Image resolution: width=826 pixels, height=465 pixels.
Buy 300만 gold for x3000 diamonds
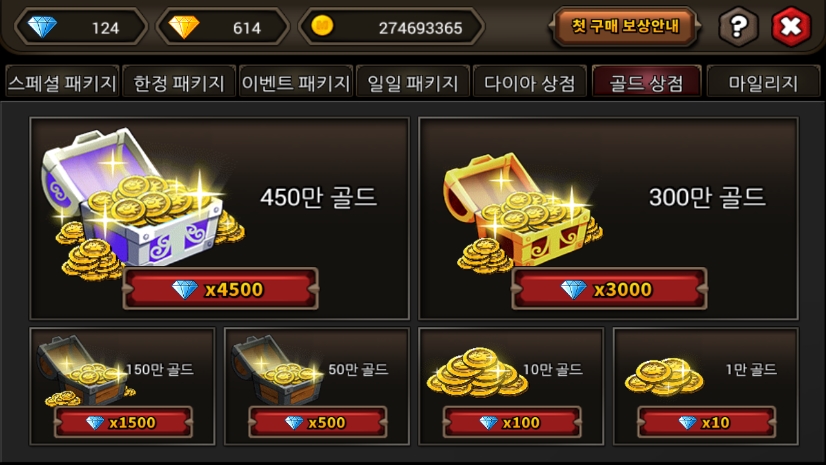609,289
